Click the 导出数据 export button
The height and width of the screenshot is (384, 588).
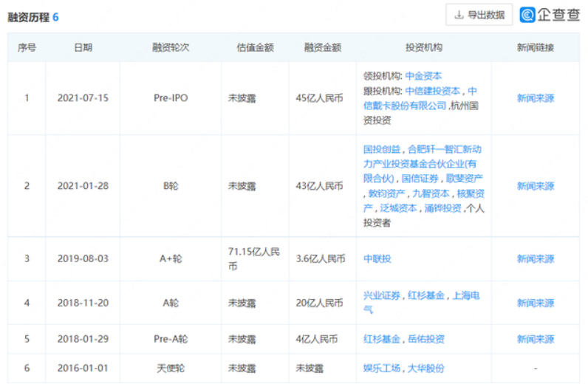[479, 15]
